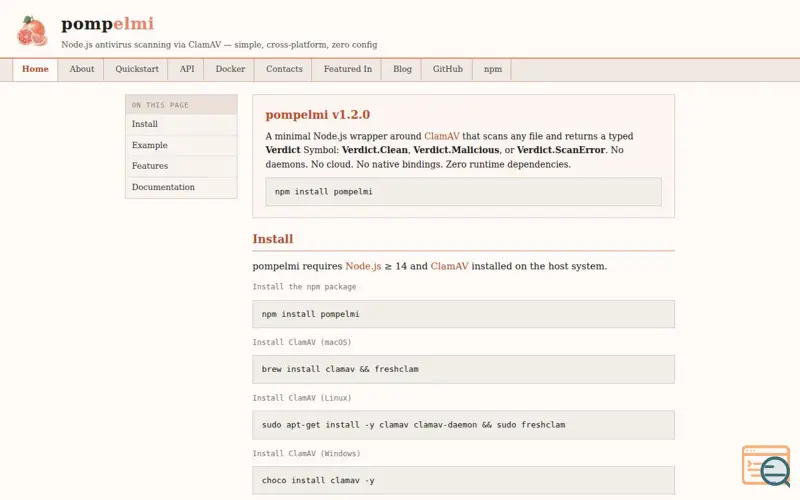Click the 'Install ClamAV (Windows)' caption

[x=307, y=454]
